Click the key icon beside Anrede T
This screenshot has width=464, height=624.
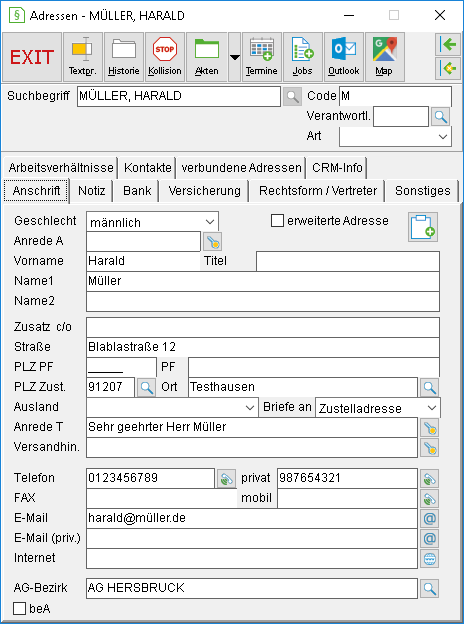tap(429, 428)
